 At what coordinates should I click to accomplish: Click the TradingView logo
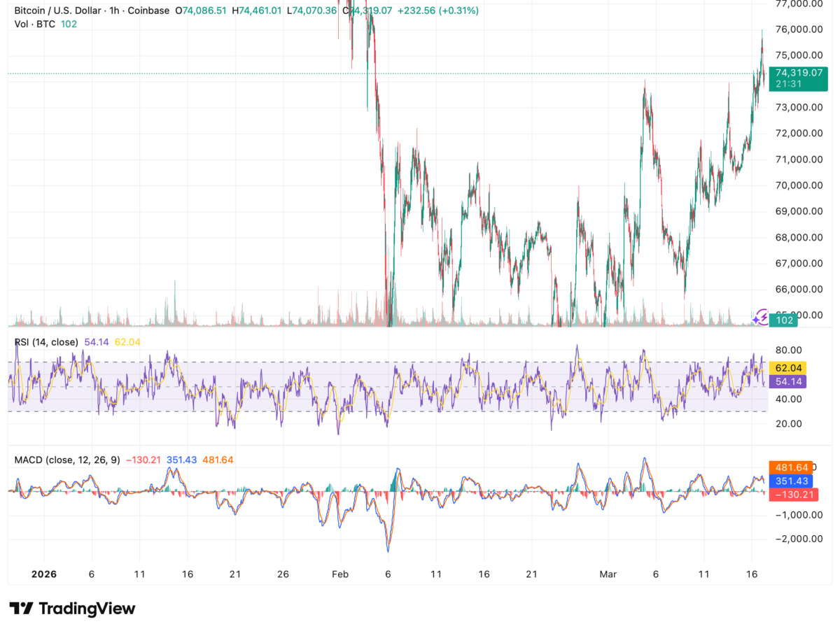click(70, 609)
